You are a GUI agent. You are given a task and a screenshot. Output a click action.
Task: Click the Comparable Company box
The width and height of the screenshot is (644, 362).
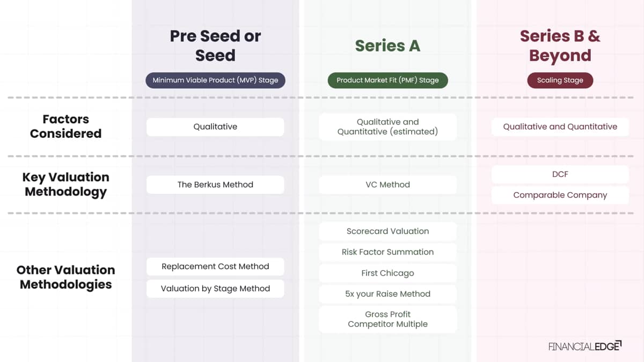560,195
